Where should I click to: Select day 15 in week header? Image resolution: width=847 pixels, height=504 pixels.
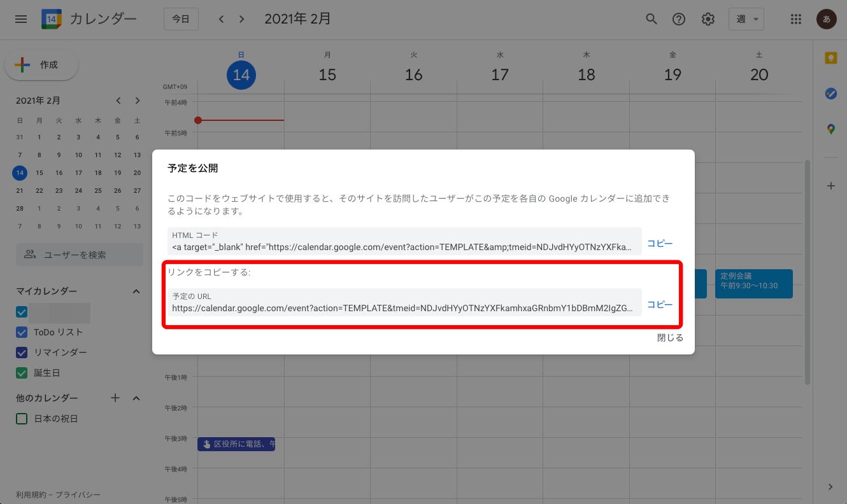pos(327,75)
